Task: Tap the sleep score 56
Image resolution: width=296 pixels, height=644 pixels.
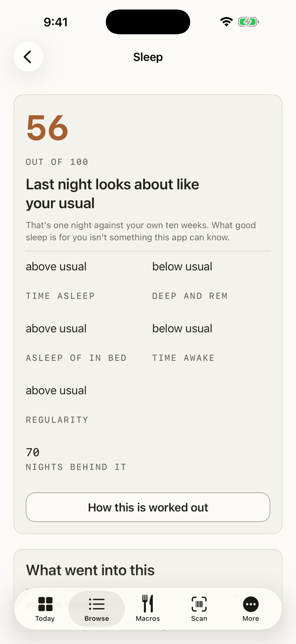Action: 47,128
